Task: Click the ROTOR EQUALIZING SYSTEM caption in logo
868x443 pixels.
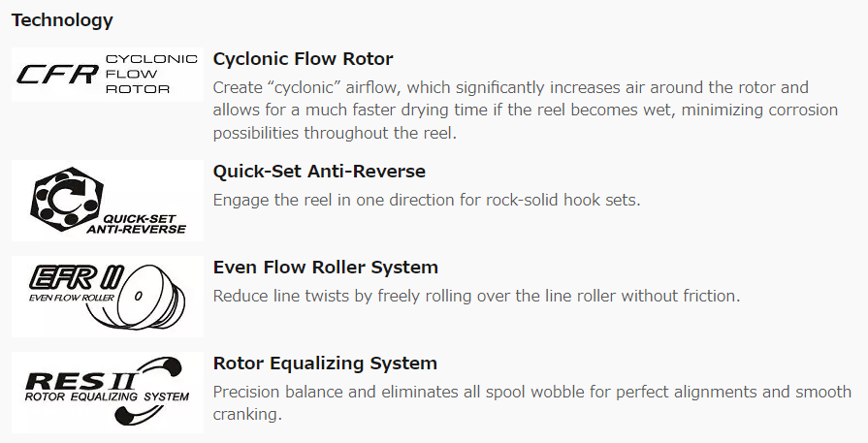Action: pyautogui.click(x=107, y=396)
